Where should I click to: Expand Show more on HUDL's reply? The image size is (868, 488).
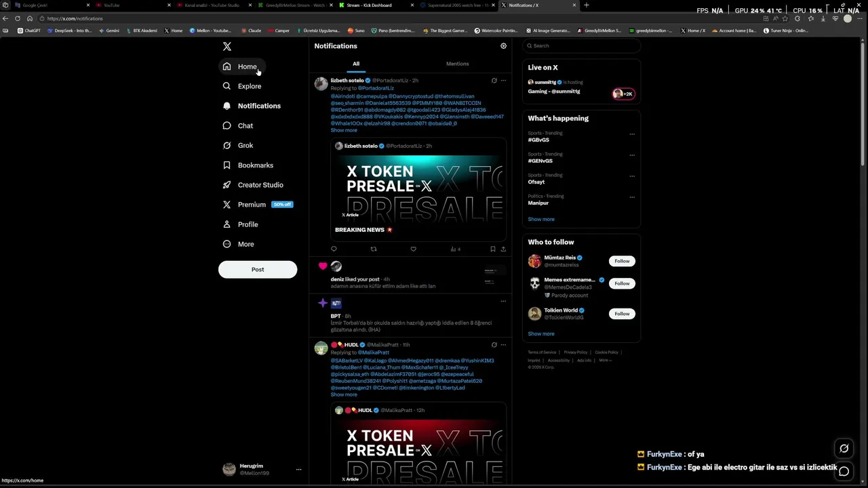pos(344,394)
